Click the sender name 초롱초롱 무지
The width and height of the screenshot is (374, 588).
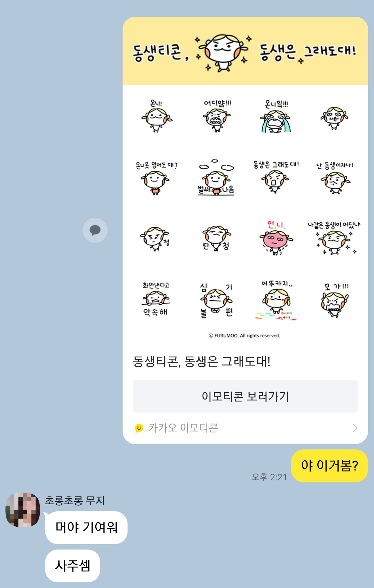(x=75, y=500)
